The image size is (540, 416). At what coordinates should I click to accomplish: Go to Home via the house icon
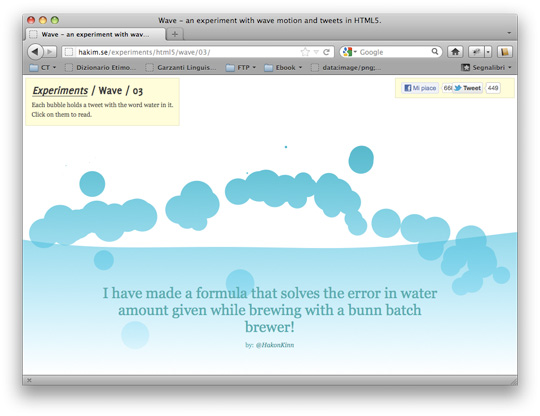coord(455,52)
